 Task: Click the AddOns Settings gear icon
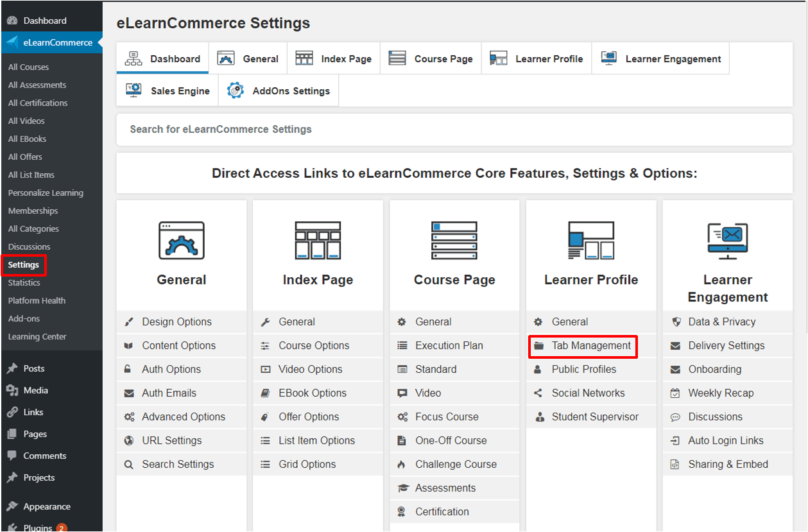pos(236,90)
